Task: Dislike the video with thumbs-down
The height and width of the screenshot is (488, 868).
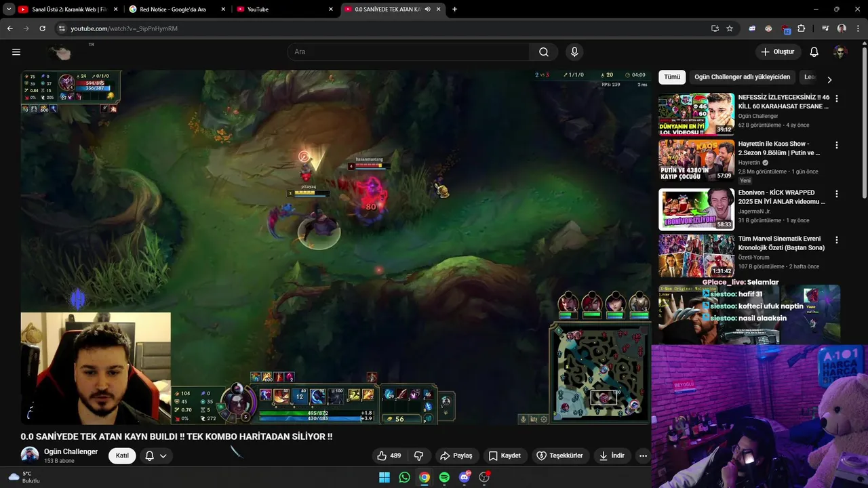Action: point(418,455)
